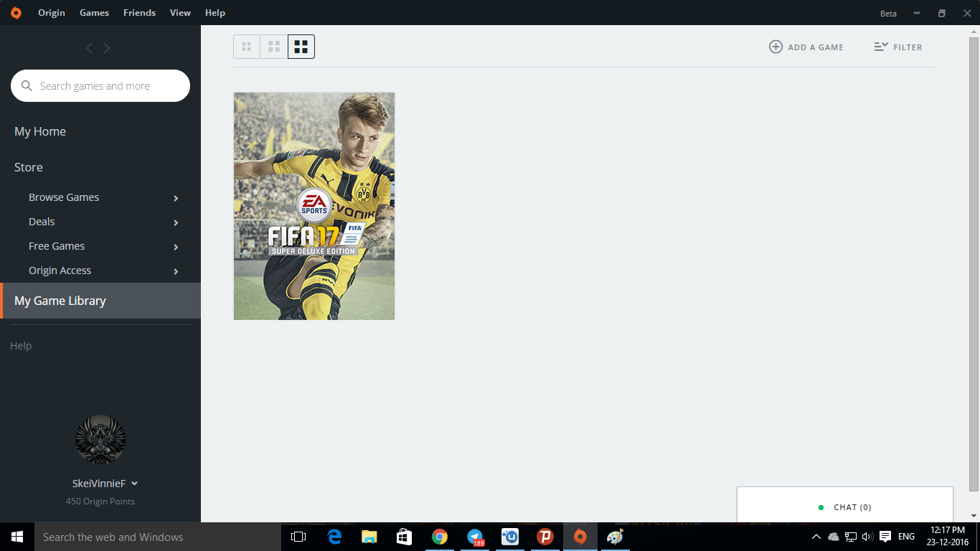Viewport: 980px width, 551px height.
Task: Open the Uplay taskbar icon
Action: tap(510, 537)
